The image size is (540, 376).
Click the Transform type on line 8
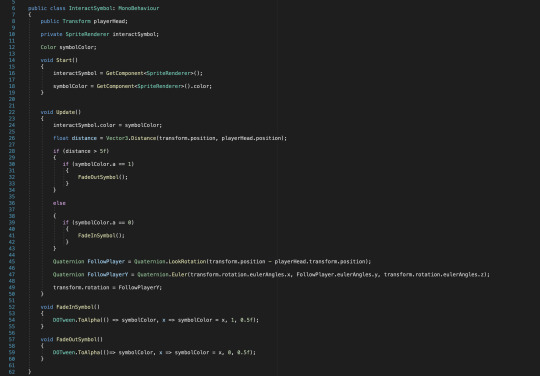pyautogui.click(x=76, y=21)
